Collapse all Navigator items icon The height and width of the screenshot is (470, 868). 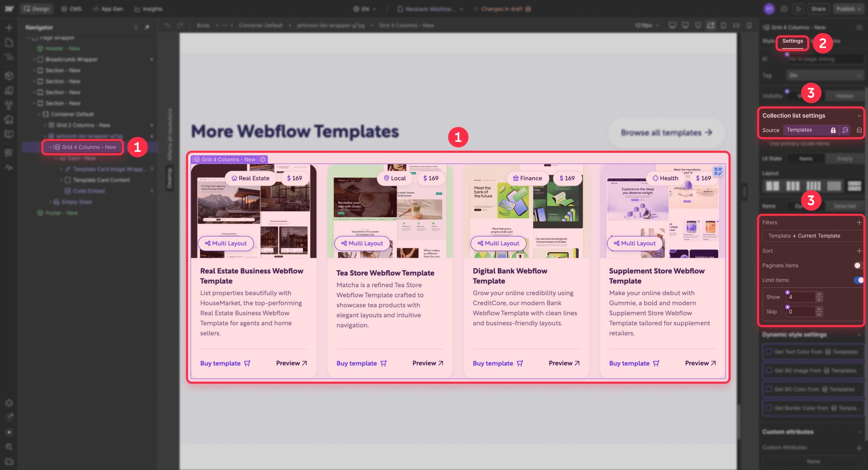136,28
